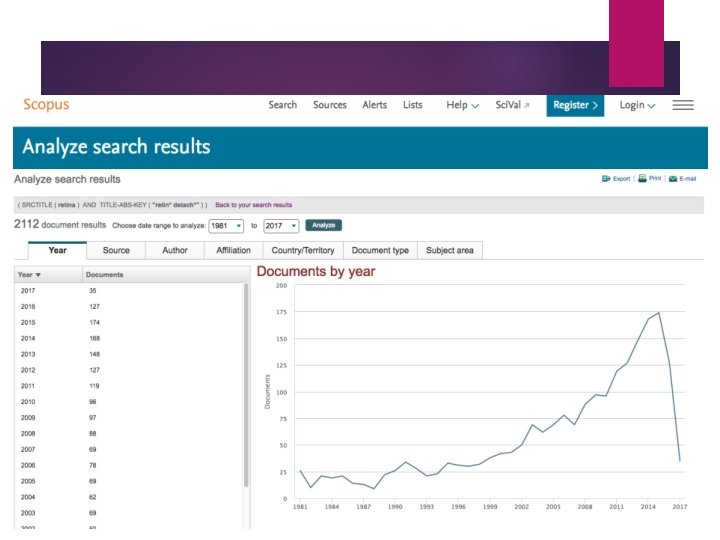Viewport: 720px width, 540px height.
Task: Select the 2011 row in year table
Action: tap(129, 386)
